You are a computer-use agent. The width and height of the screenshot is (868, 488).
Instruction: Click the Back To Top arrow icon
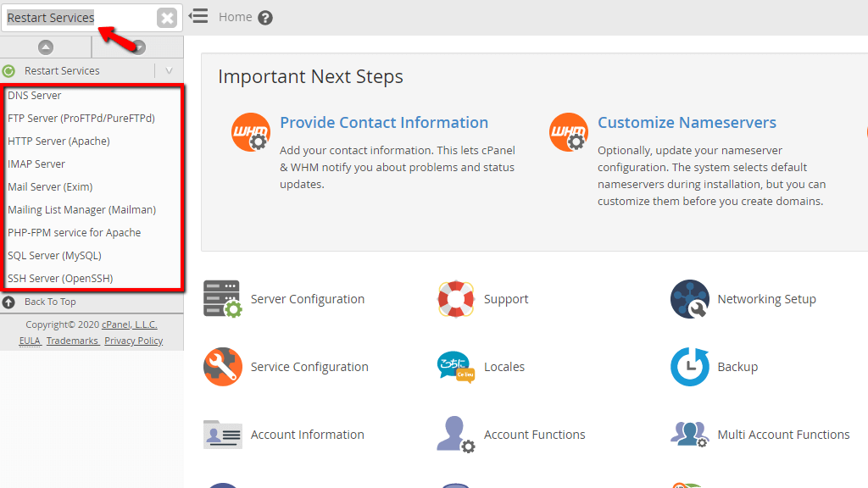pyautogui.click(x=8, y=302)
